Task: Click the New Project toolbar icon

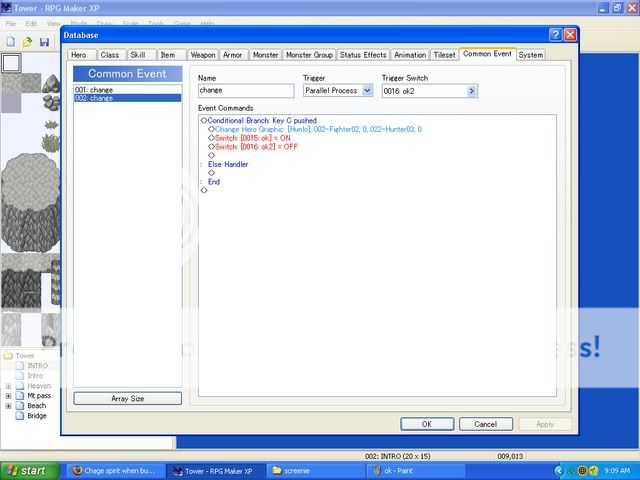Action: pos(10,42)
